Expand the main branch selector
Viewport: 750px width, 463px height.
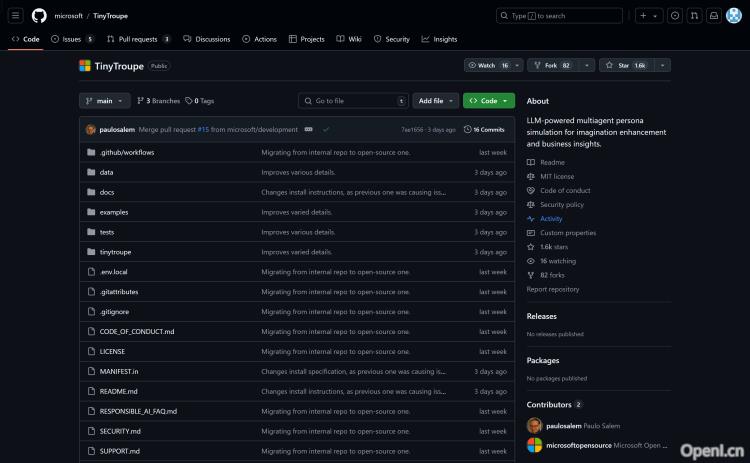tap(104, 101)
